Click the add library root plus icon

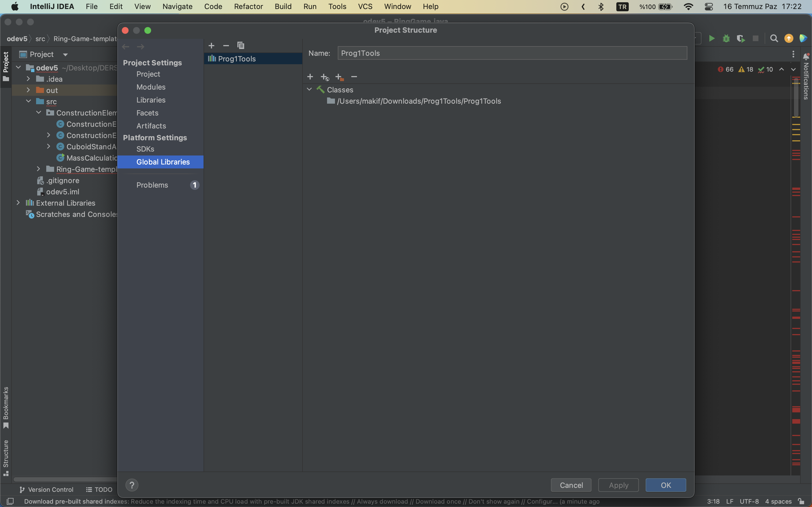point(310,77)
